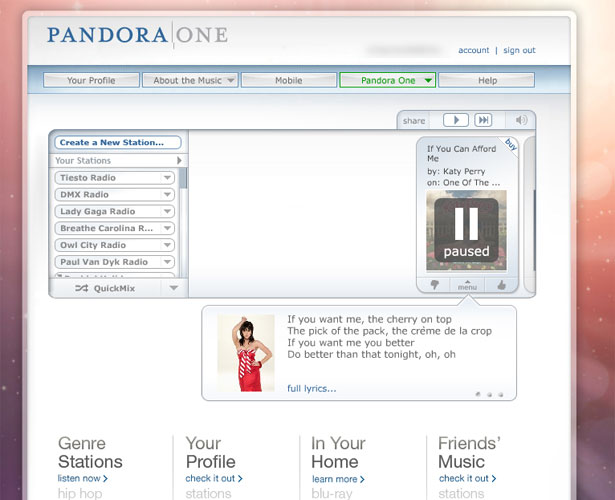Click the sign out link
Screen dimensions: 615x500
pyautogui.click(x=519, y=50)
